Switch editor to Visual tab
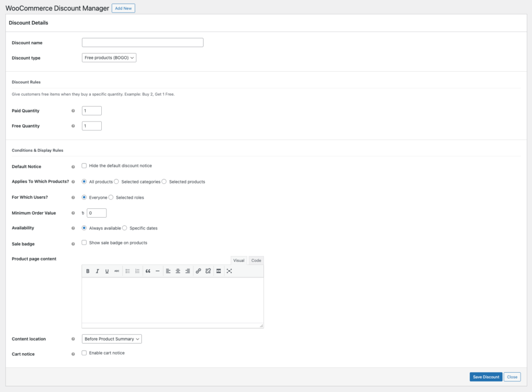532x392 pixels. click(239, 261)
